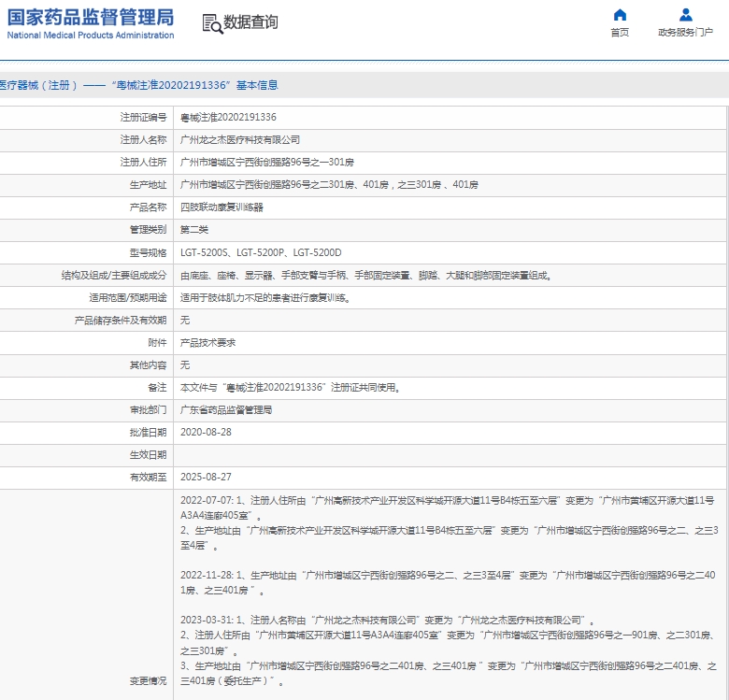
Task: Click the 产品名称 label
Action: point(148,207)
